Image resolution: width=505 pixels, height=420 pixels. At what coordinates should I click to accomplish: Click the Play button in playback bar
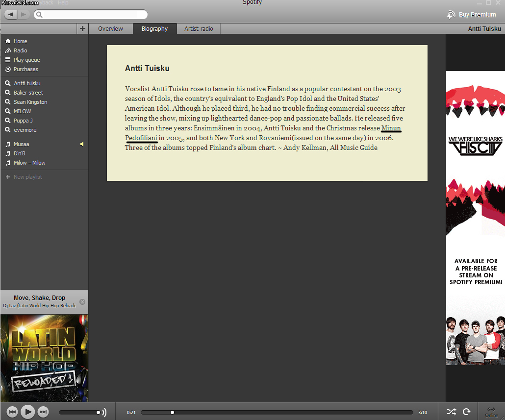coord(28,412)
